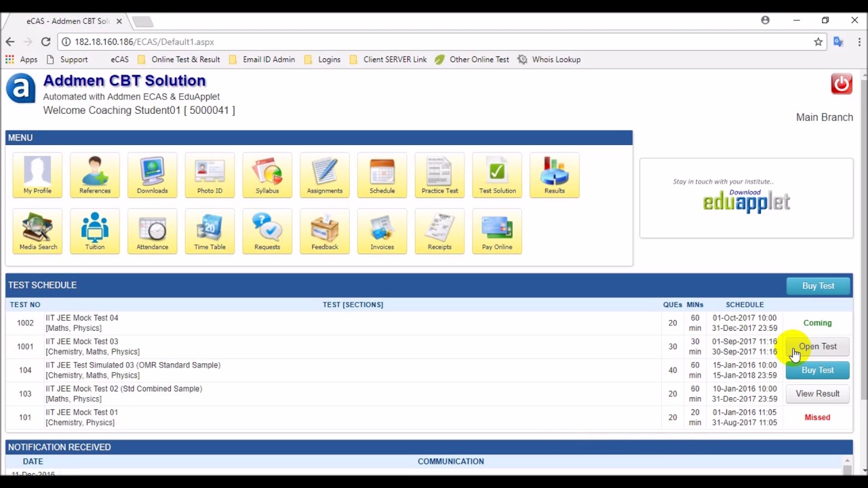
Task: Open the Whois Lookup bookmark
Action: click(x=549, y=60)
